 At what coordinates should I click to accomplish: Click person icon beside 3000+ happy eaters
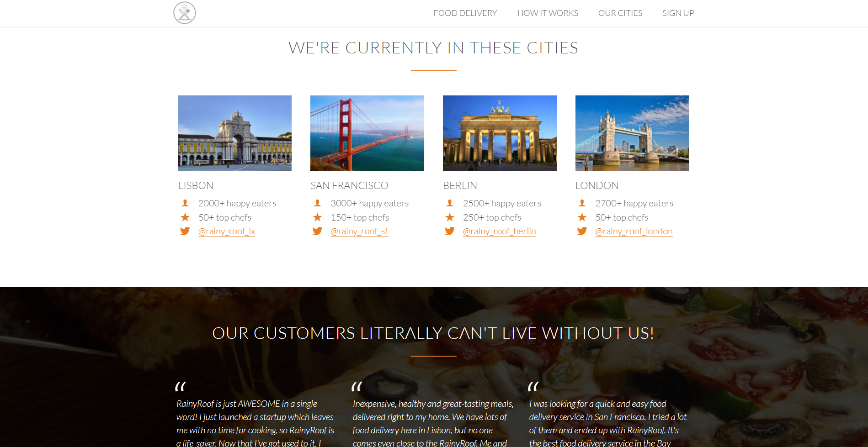click(x=317, y=203)
